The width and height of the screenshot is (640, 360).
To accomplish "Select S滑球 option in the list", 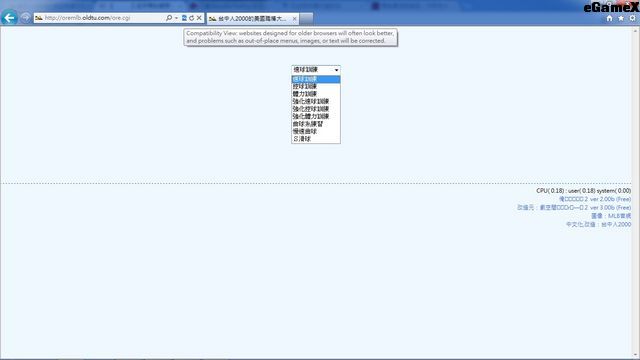I will click(316, 139).
